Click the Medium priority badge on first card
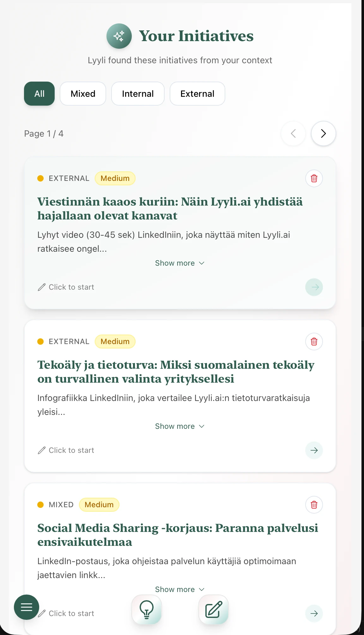 [115, 178]
